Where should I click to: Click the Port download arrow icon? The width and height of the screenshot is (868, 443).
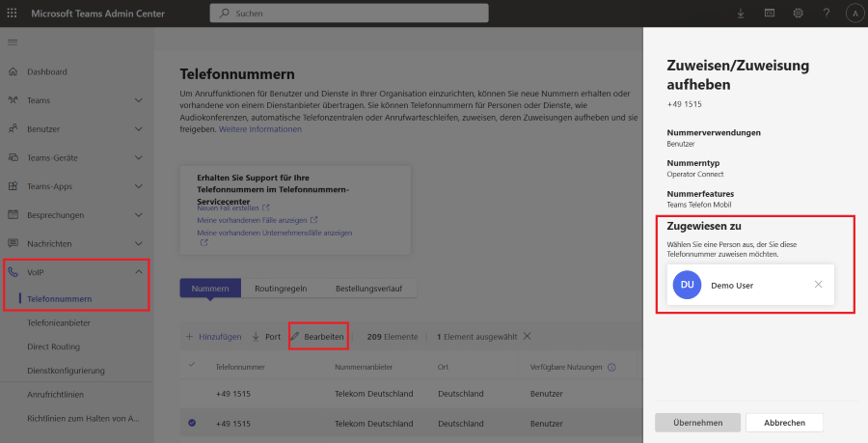256,337
